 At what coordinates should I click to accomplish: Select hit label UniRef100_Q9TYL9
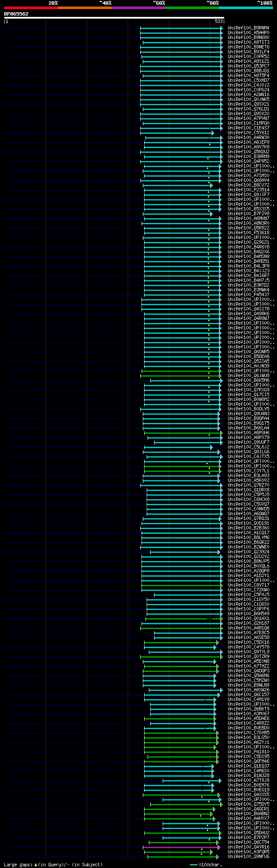pos(248,652)
